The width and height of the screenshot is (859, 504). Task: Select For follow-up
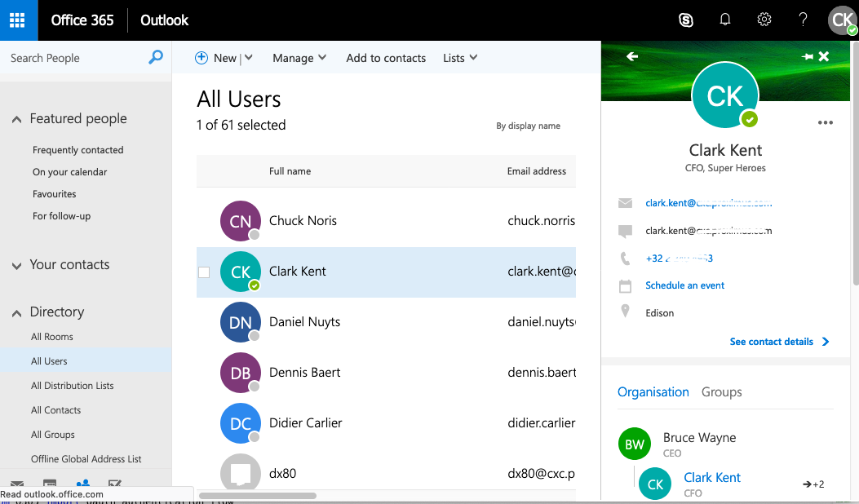(x=61, y=216)
